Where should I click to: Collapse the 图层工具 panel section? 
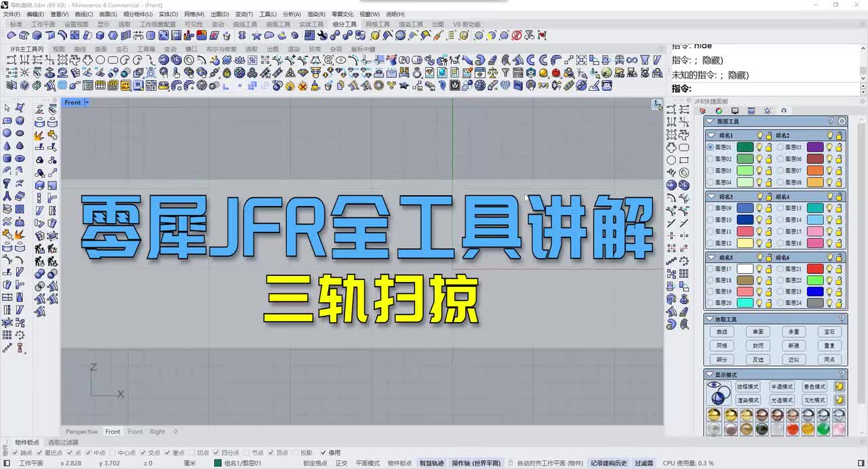[711, 121]
